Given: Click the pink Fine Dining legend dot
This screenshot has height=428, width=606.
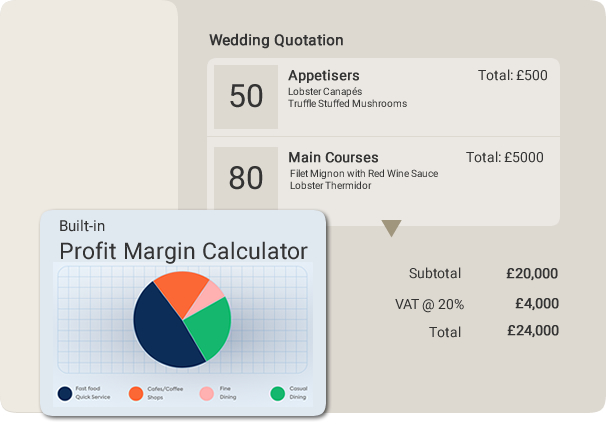Looking at the screenshot, I should (207, 393).
